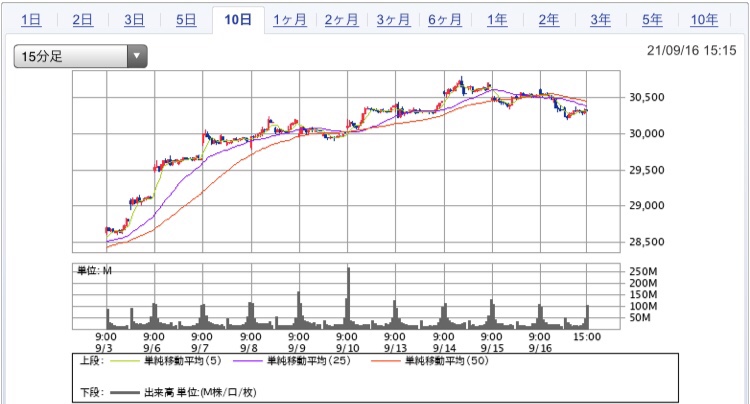Click the 9/6 date axis label
Screen dimensions: 750x404
[152, 348]
